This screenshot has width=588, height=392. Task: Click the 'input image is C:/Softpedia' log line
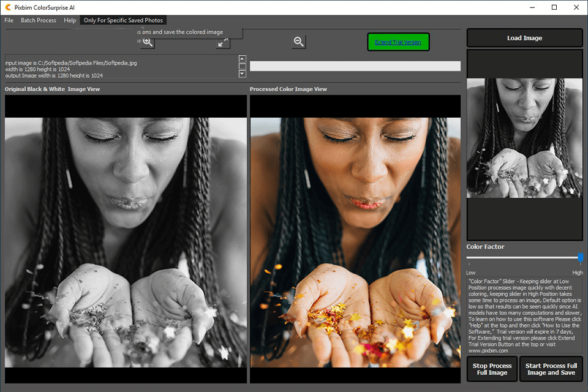click(71, 63)
